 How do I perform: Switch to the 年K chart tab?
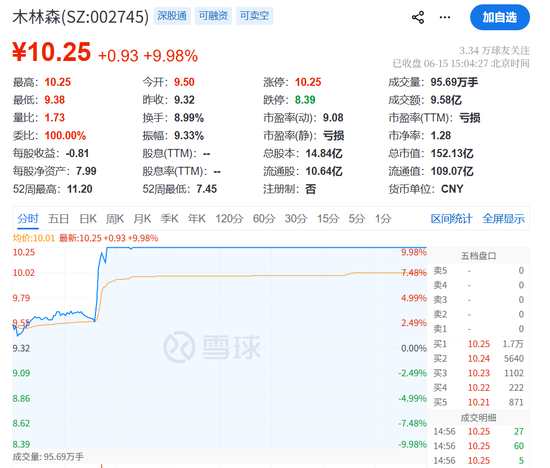point(196,219)
